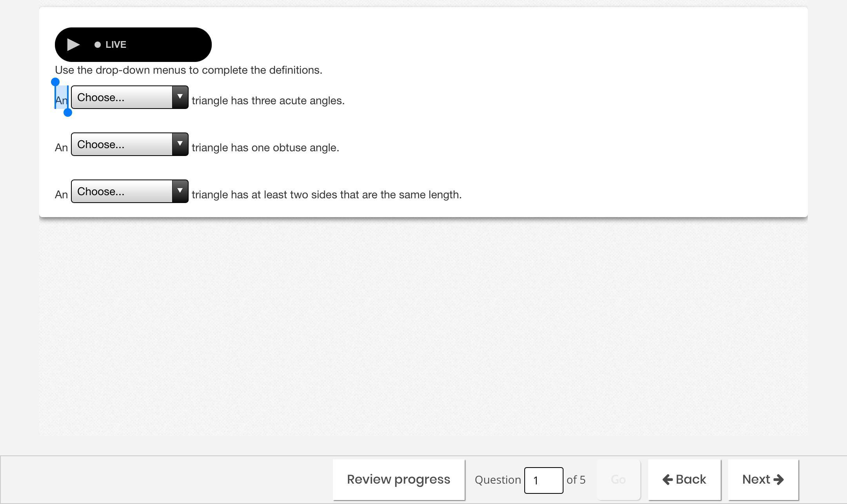This screenshot has height=504, width=847.
Task: Click the LIVE indicator dot
Action: (98, 45)
